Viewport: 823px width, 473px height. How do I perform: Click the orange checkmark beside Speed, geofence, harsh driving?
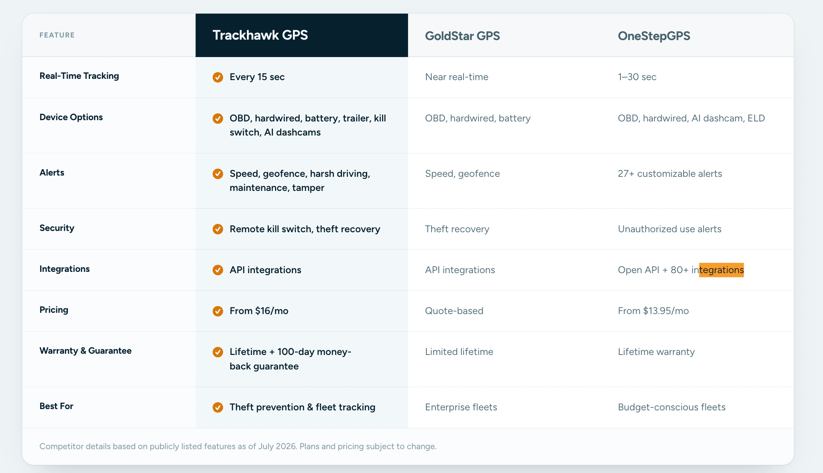(x=217, y=174)
